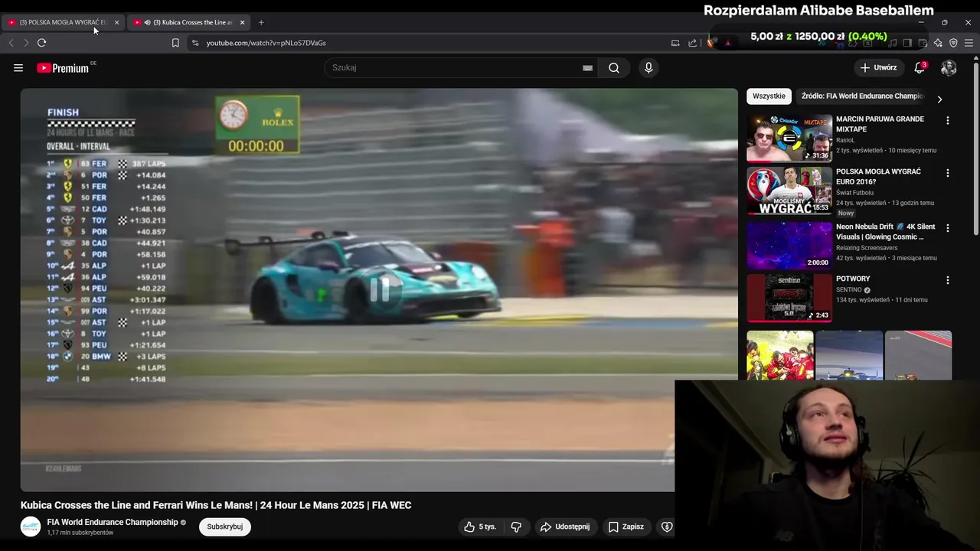980x551 pixels.
Task: Reload the page in browser toolbar
Action: pos(41,43)
